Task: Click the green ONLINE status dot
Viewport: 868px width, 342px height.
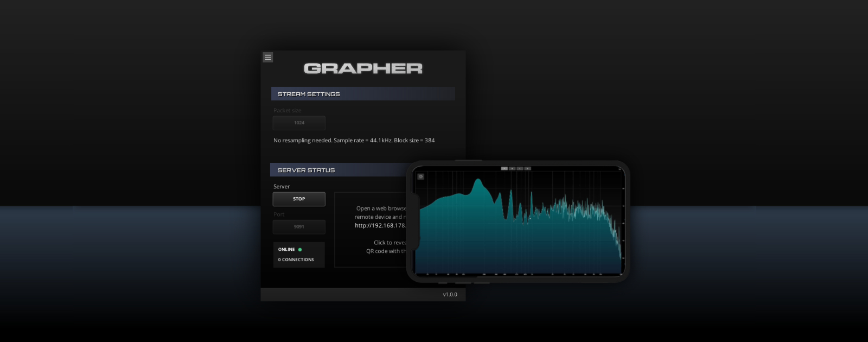Action: 300,250
